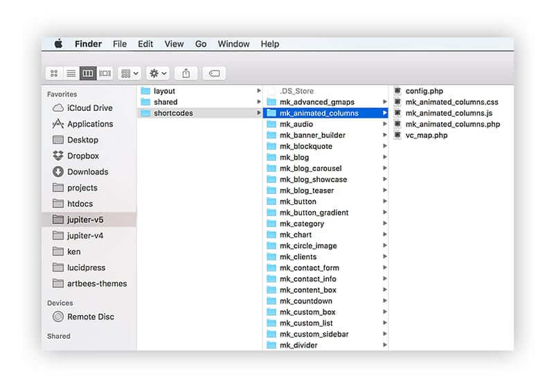Image resolution: width=554 pixels, height=392 pixels.
Task: Open the Help menu
Action: 270,44
